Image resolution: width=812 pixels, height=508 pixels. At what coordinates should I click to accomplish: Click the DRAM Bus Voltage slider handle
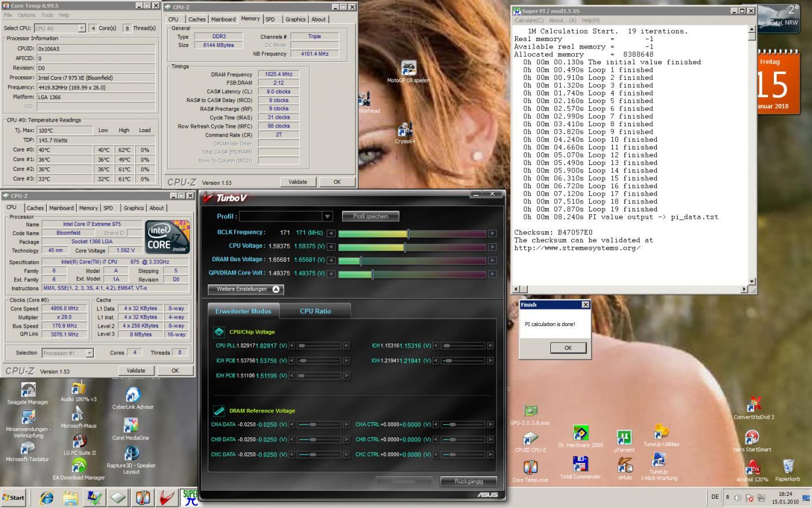361,261
